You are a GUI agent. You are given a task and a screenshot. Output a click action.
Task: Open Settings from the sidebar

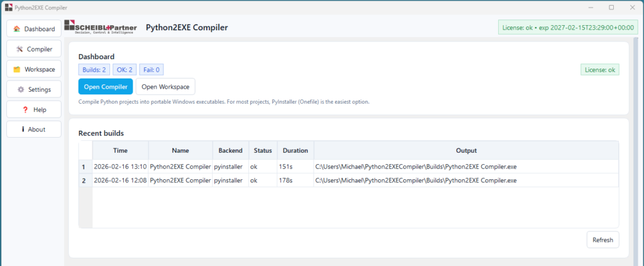coord(34,89)
